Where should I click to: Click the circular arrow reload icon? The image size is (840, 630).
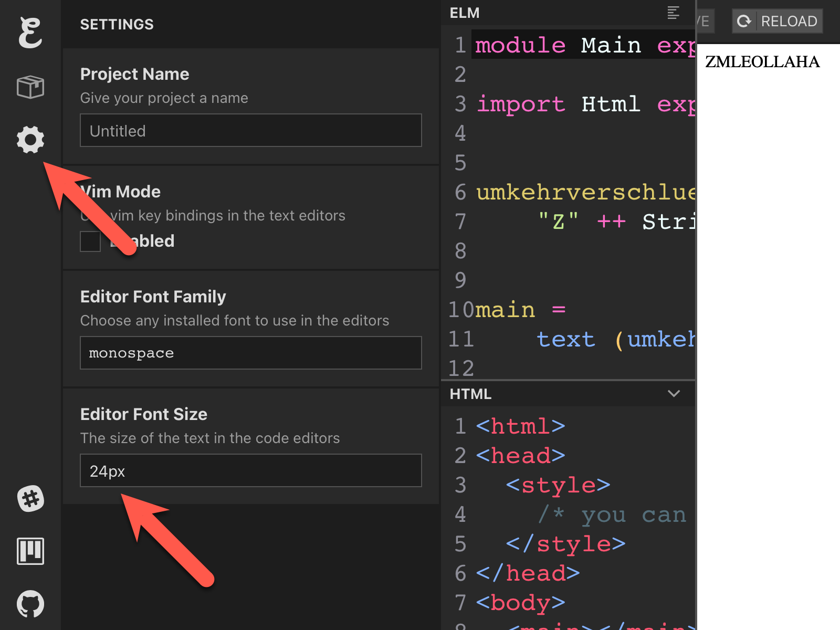click(x=744, y=21)
